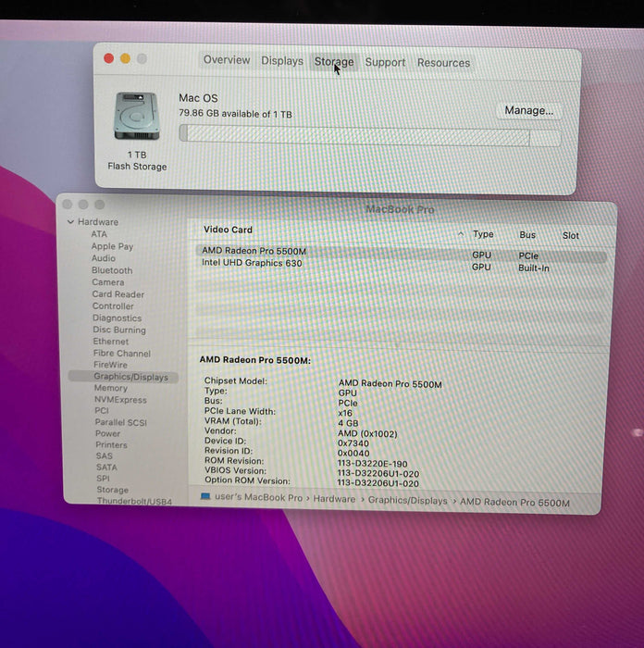644x648 pixels.
Task: Minimize the About This Mac window
Action: point(125,58)
